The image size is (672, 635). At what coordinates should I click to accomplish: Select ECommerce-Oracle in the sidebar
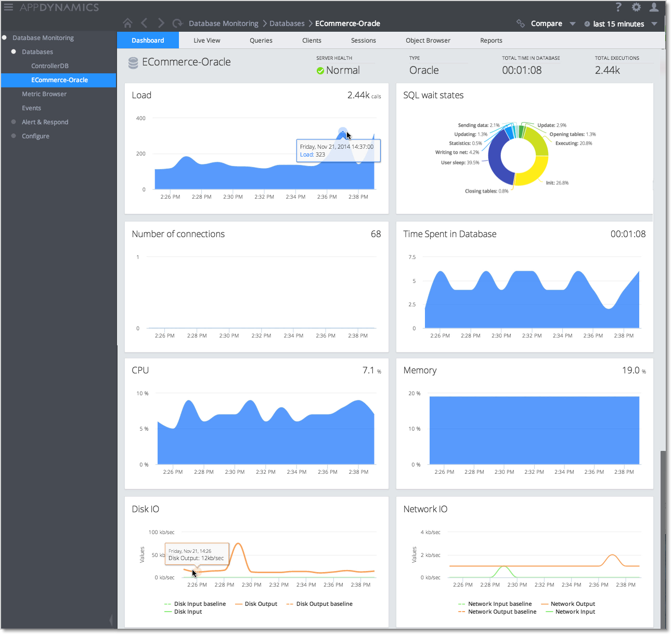pyautogui.click(x=59, y=80)
